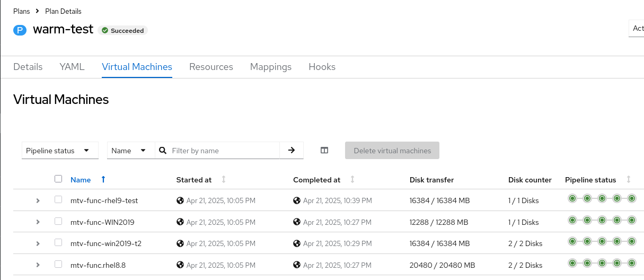Screen dimensions: 644x280
Task: Sort by Started at column icon
Action: (224, 180)
